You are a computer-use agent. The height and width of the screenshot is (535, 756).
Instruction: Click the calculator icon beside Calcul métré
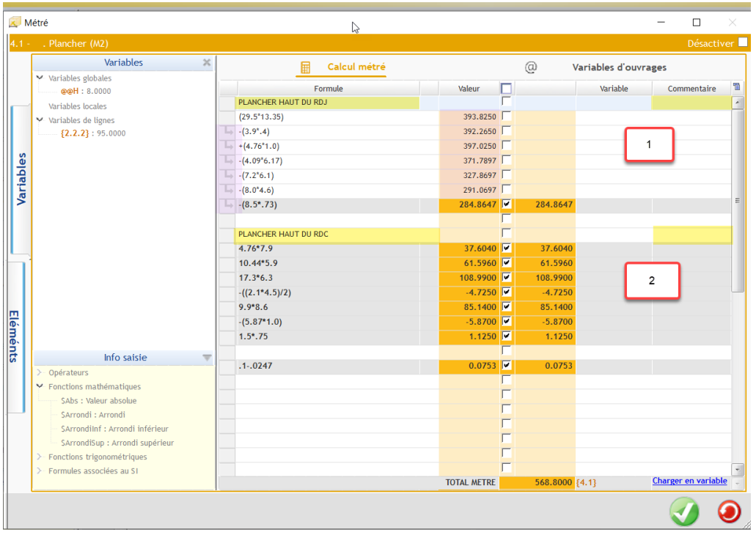click(x=306, y=67)
